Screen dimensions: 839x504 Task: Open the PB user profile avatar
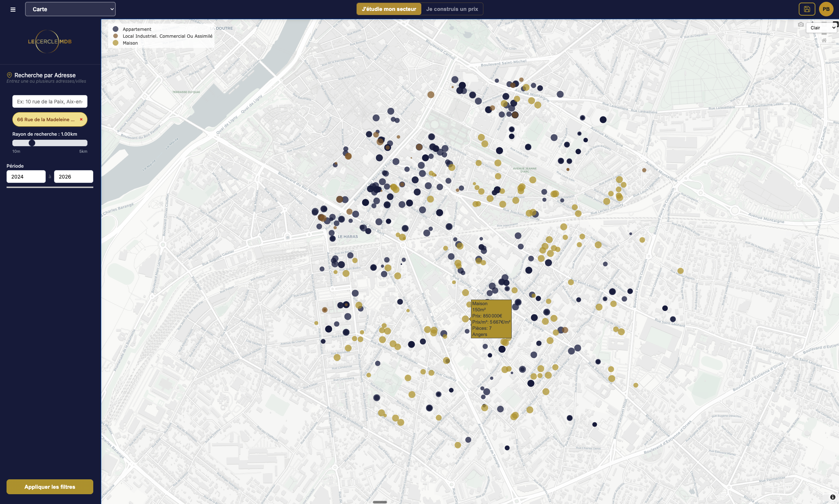point(826,9)
